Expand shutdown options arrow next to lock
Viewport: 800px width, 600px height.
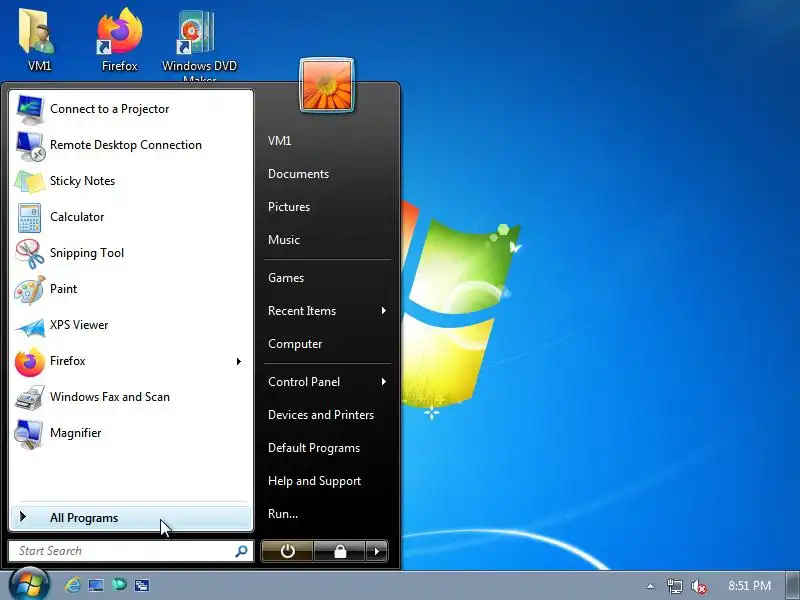pyautogui.click(x=377, y=551)
